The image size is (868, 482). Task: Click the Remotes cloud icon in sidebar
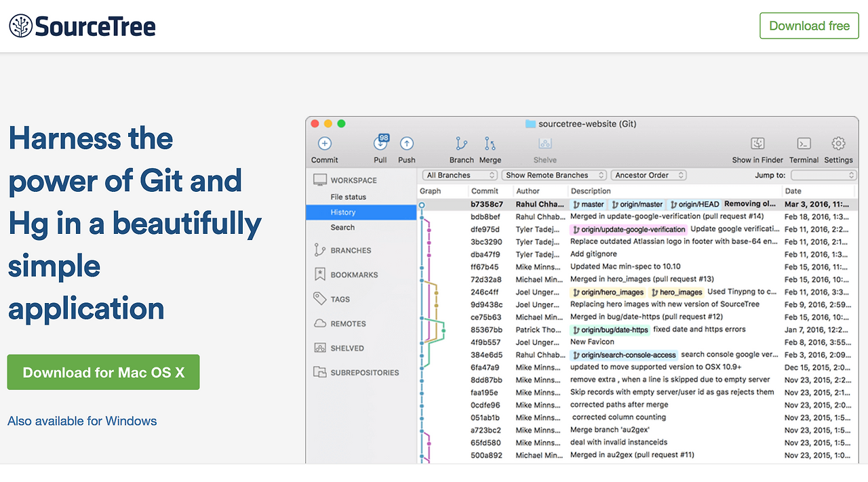[319, 323]
